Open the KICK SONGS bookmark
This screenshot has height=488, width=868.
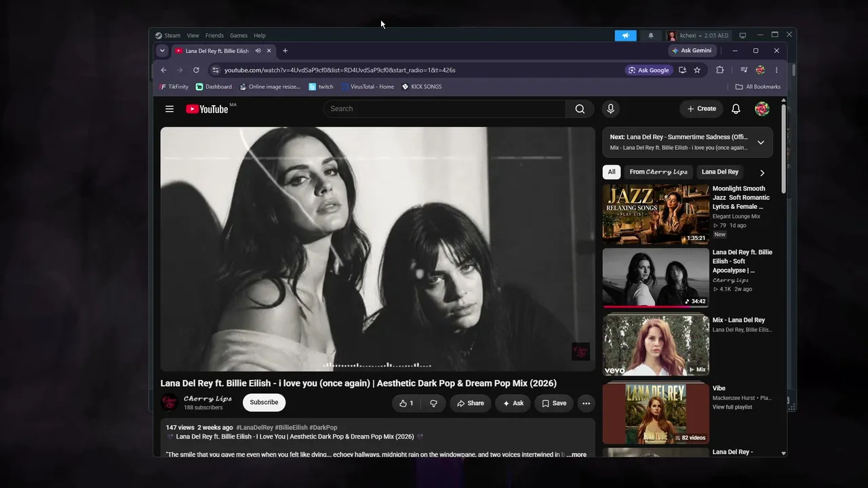pos(422,87)
